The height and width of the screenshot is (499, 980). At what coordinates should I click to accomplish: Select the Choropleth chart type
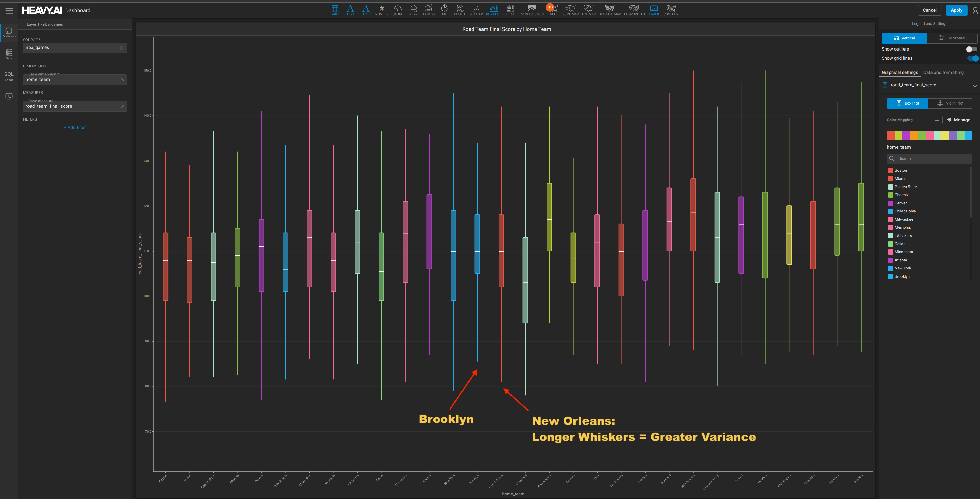[x=633, y=10]
